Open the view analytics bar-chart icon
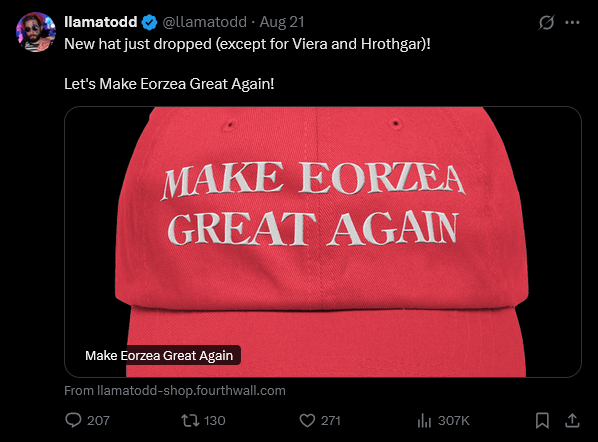 click(424, 421)
